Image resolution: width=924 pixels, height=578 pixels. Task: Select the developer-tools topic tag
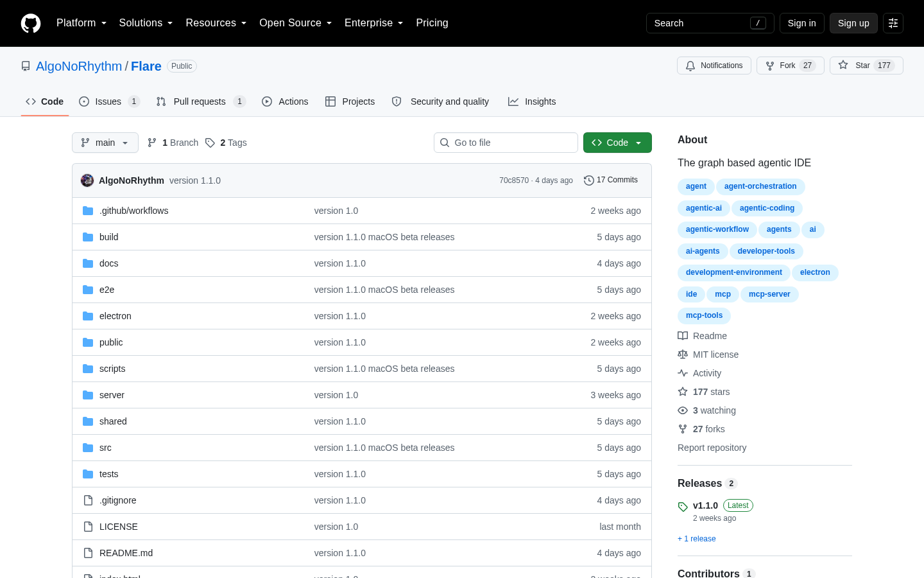pyautogui.click(x=766, y=251)
